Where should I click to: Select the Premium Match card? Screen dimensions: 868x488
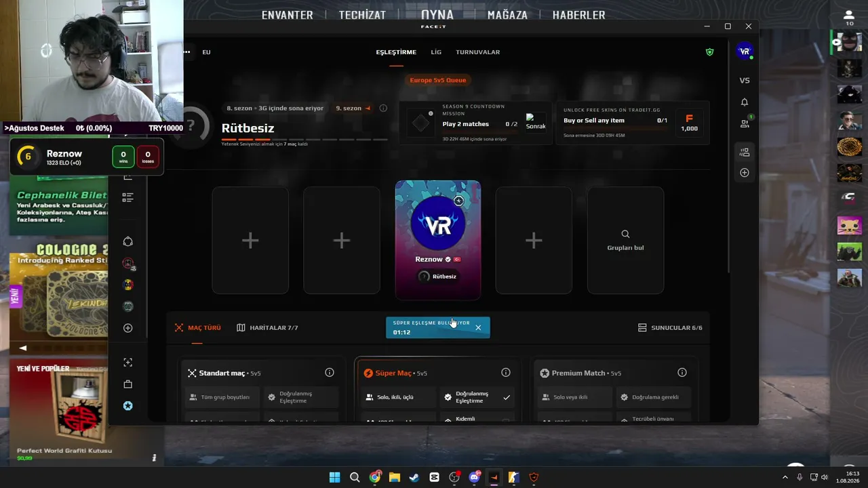[614, 389]
